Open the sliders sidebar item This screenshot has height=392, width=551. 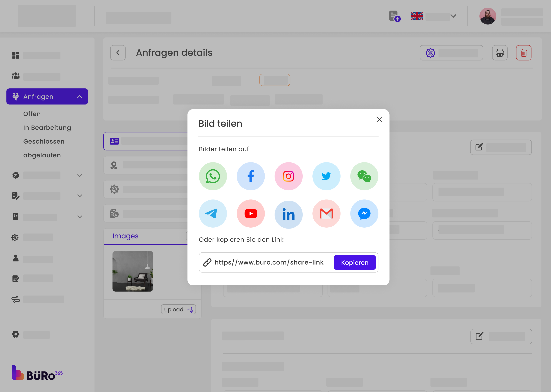point(16,300)
